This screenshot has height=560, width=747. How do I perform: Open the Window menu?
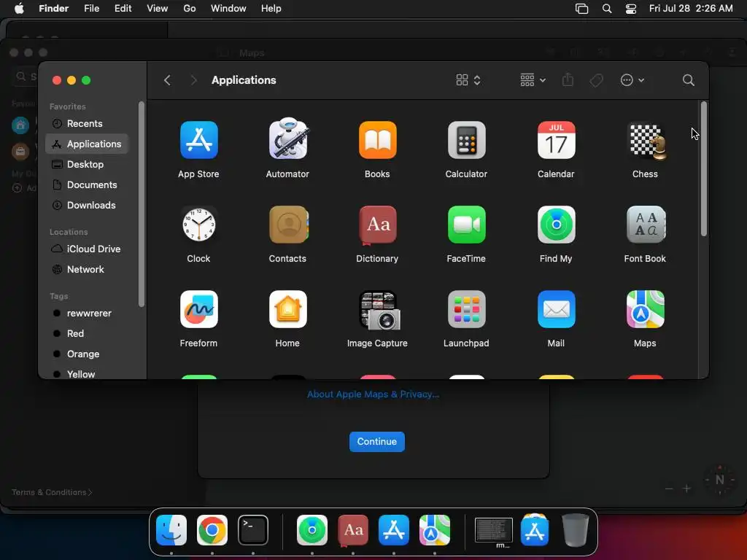228,9
